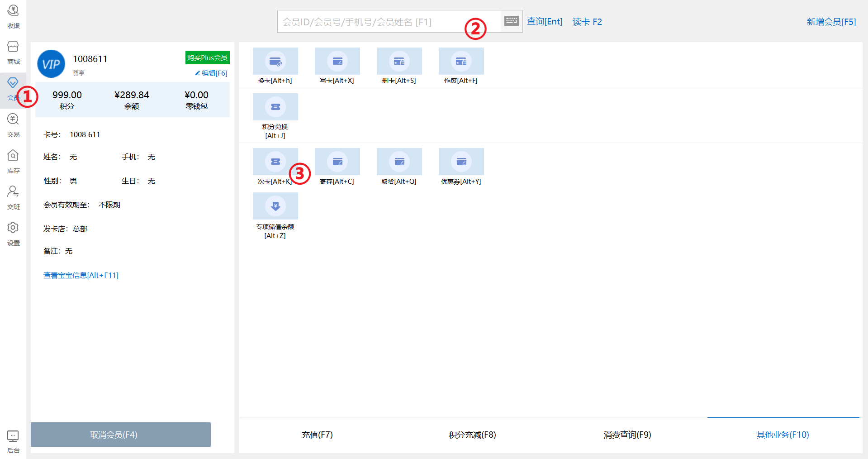This screenshot has width=868, height=459.
Task: Select the 积分充减(F8) tab
Action: click(472, 435)
